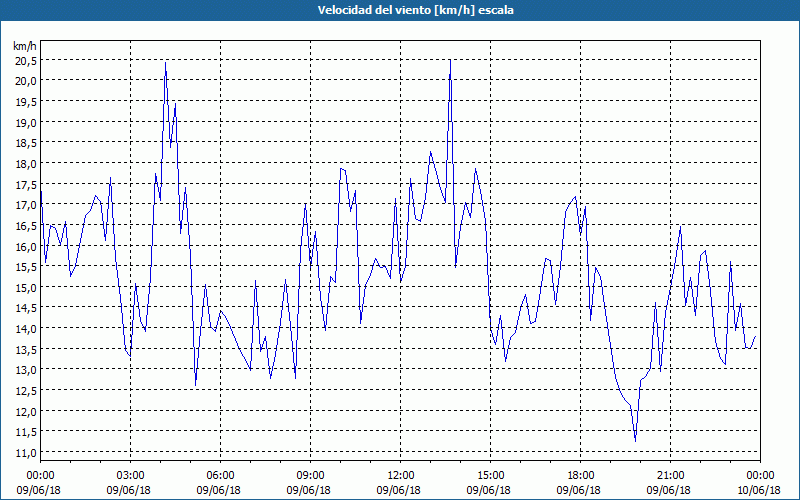Image resolution: width=800 pixels, height=500 pixels.
Task: Click the 17,0 y-axis label
Action: [25, 205]
